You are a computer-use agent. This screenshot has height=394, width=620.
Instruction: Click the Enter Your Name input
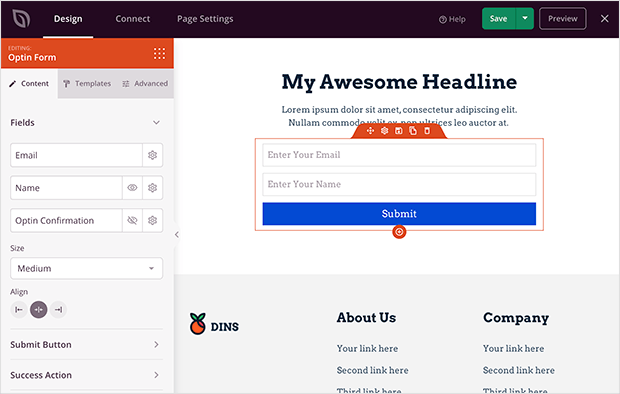click(x=399, y=184)
